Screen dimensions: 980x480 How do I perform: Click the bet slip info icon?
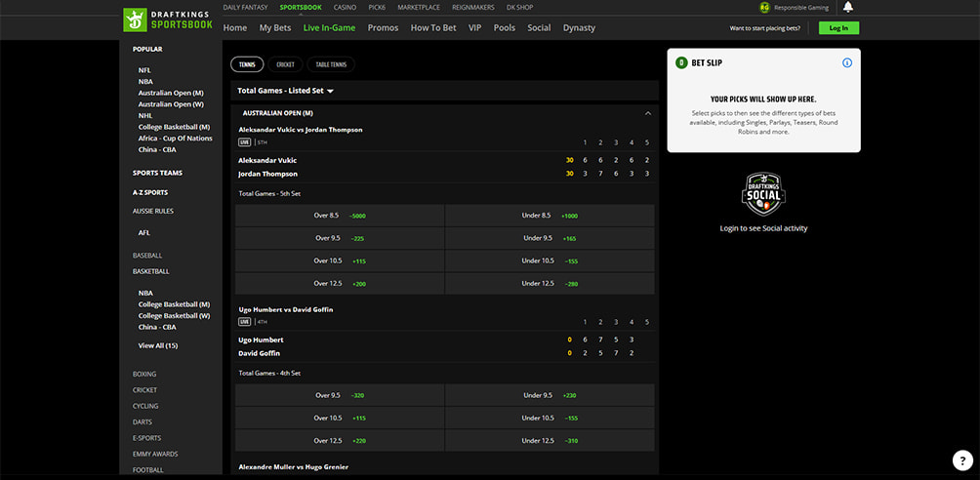pyautogui.click(x=847, y=63)
